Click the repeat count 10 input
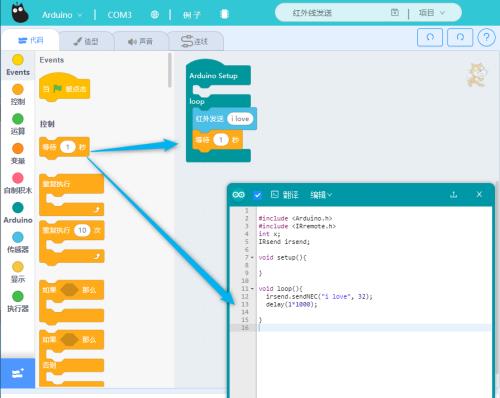 point(82,230)
